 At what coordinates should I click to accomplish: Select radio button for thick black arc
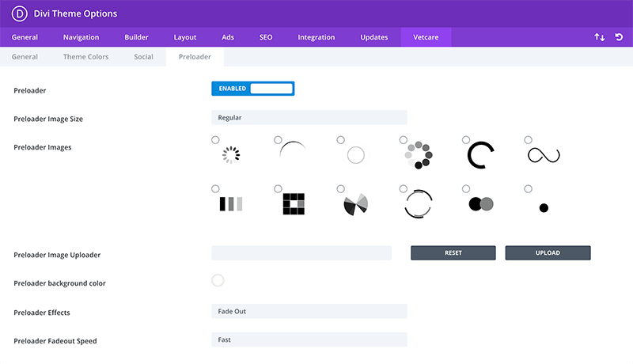pos(466,140)
